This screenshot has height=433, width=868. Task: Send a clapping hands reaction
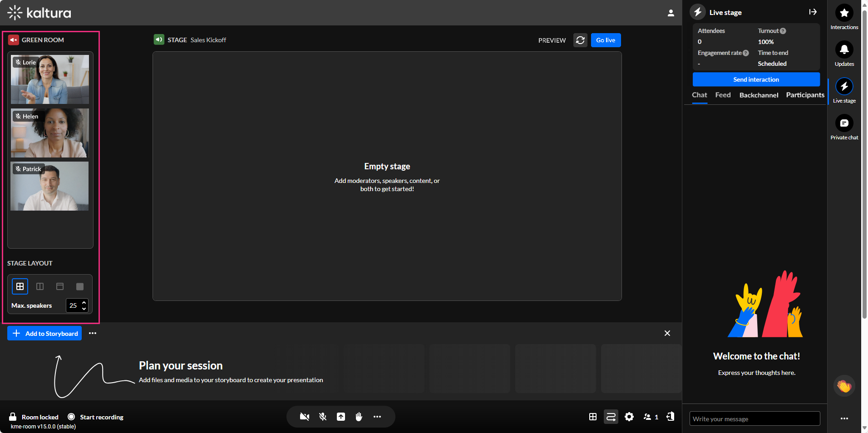click(844, 386)
